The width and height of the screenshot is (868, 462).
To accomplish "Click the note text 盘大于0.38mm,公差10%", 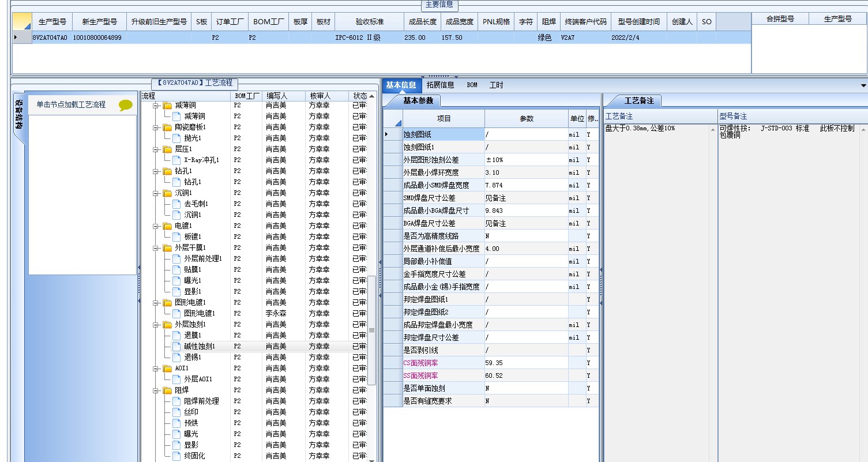I will click(640, 128).
